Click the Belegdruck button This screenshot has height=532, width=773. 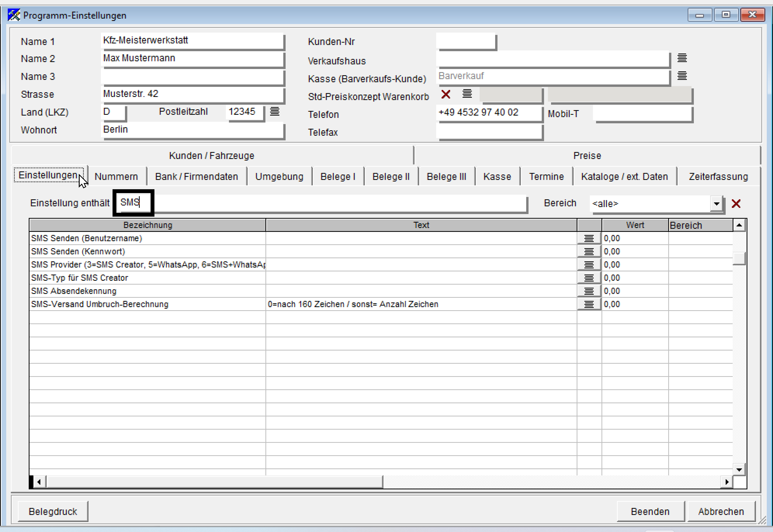point(53,511)
